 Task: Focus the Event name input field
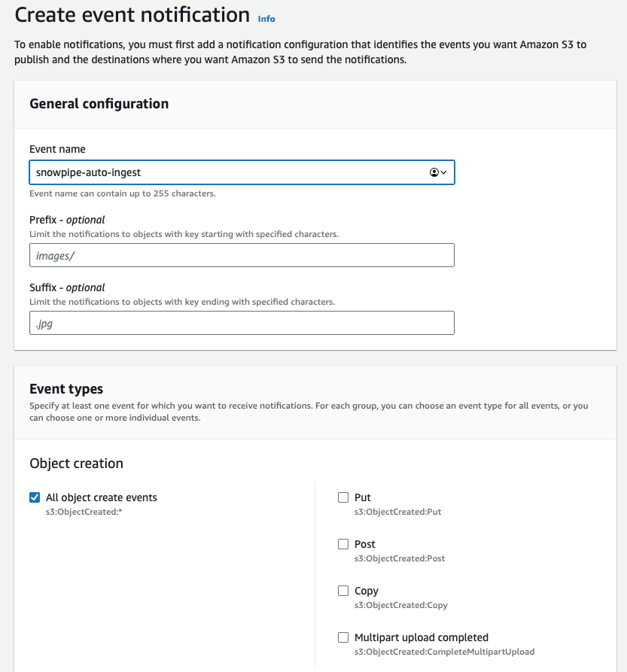point(226,172)
